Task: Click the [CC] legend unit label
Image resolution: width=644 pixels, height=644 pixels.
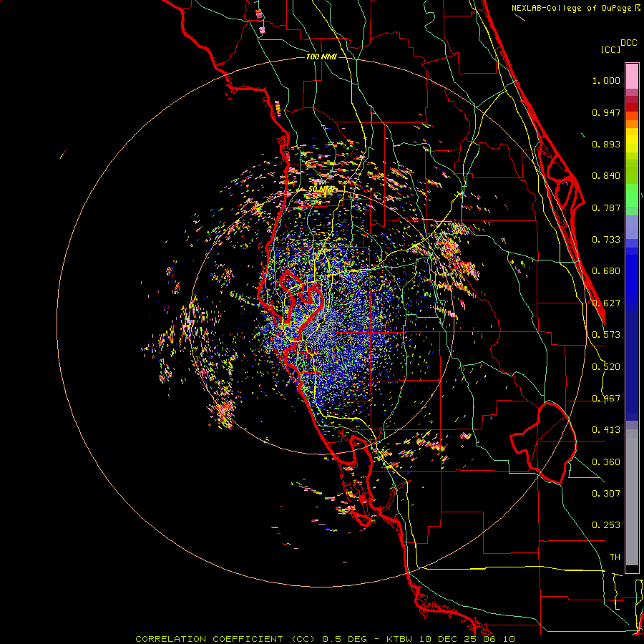Action: [610, 49]
